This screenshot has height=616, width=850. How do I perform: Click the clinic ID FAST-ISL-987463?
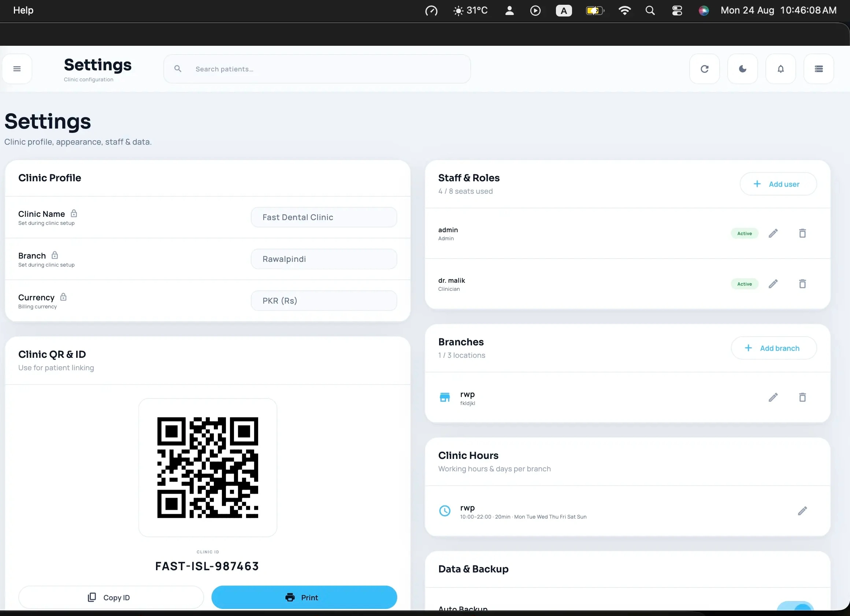click(207, 566)
